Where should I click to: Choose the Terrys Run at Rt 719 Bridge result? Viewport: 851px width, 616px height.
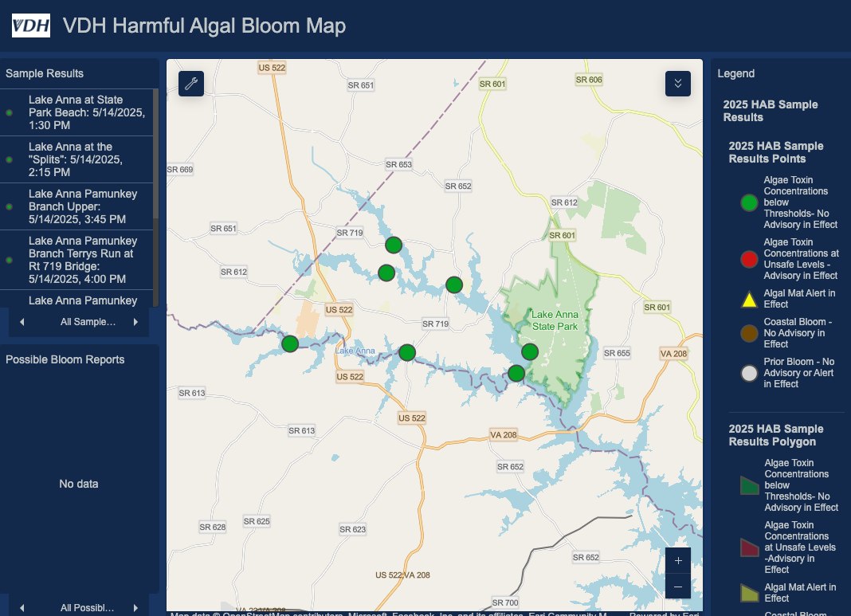76,260
